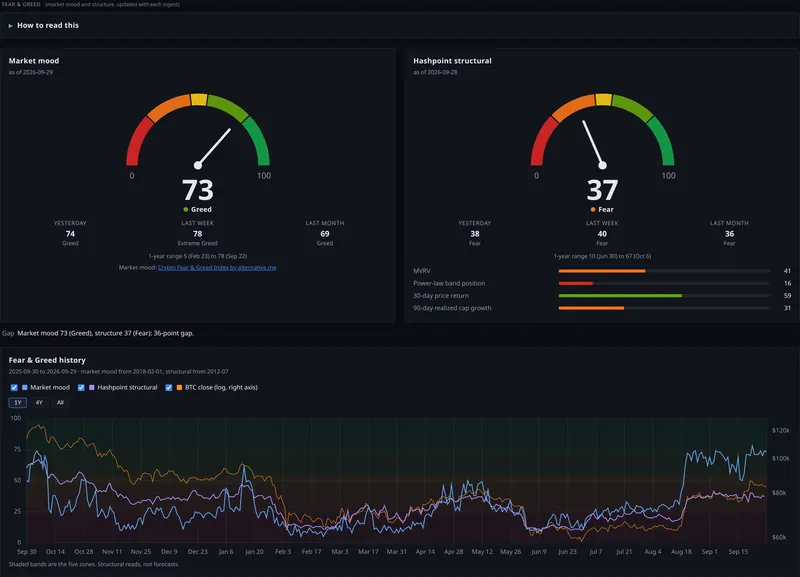800x577 pixels.
Task: Click the Market mood gauge needle pivot
Action: tap(198, 165)
